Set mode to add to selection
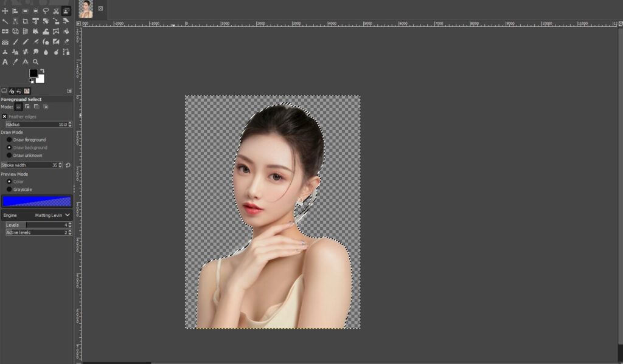This screenshot has height=364, width=623. (27, 107)
